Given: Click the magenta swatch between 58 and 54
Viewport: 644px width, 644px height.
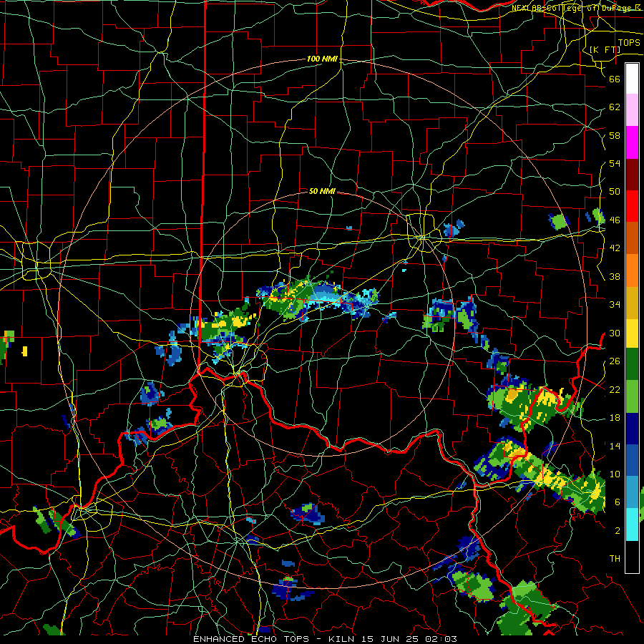Looking at the screenshot, I should pyautogui.click(x=632, y=142).
